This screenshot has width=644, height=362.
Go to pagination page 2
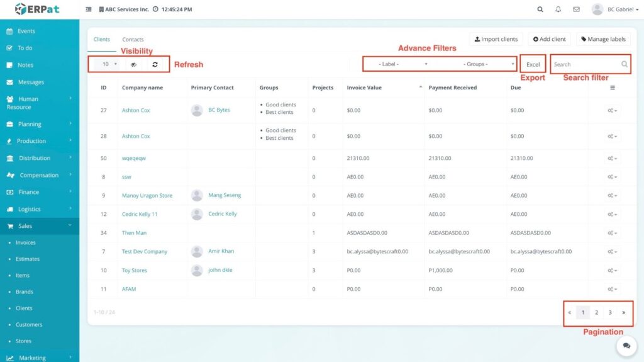pyautogui.click(x=596, y=312)
